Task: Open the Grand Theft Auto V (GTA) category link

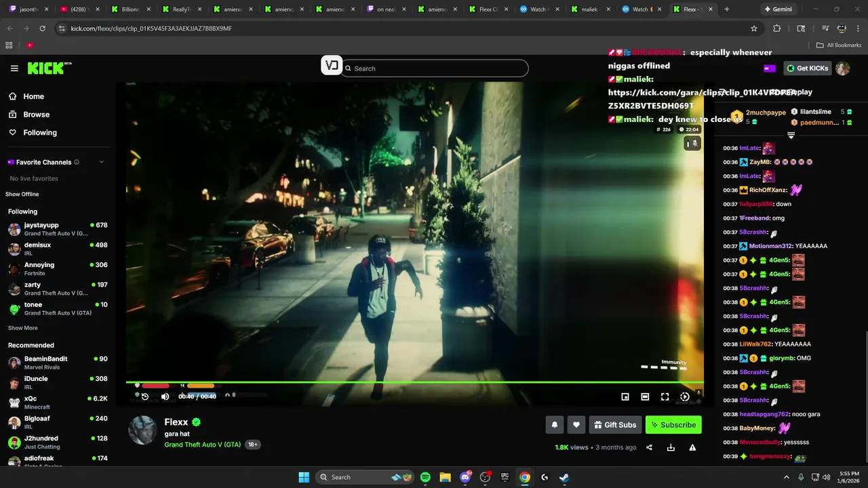Action: 202,445
